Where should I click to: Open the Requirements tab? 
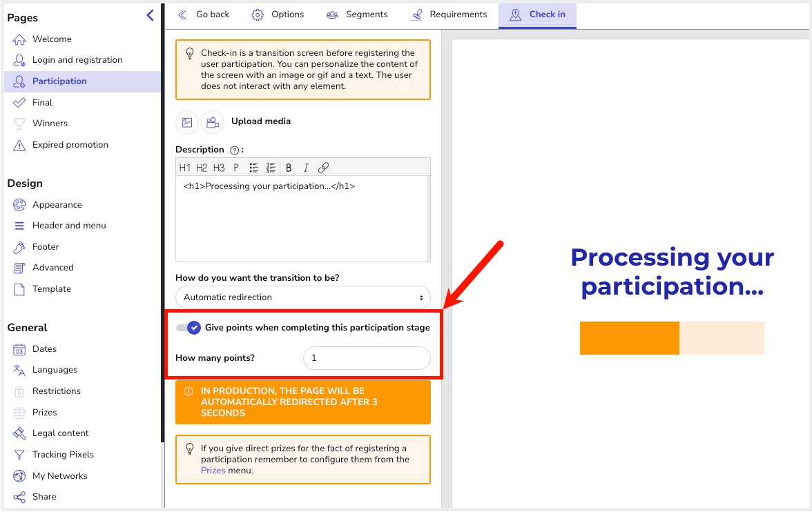pyautogui.click(x=449, y=14)
